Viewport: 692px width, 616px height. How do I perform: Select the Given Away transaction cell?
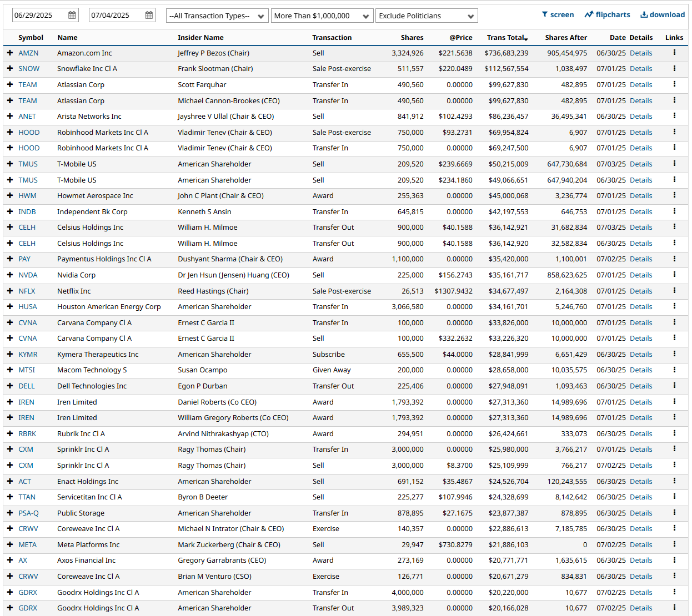coord(332,370)
